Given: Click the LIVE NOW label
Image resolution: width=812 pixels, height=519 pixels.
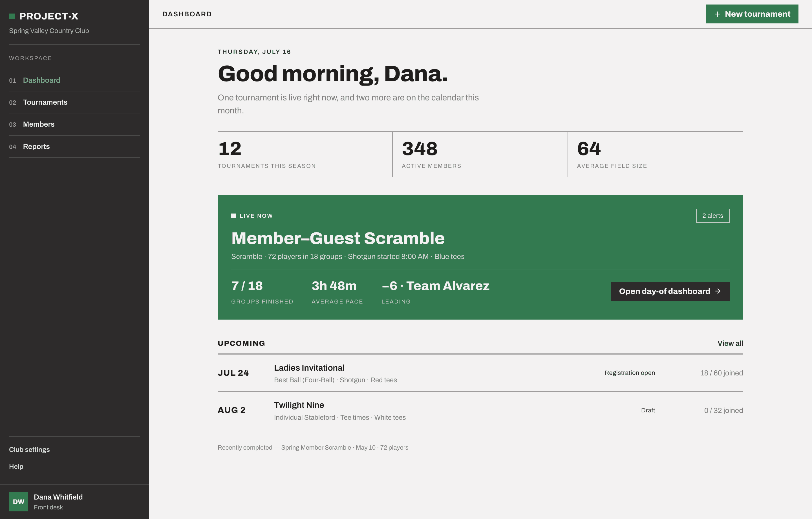Looking at the screenshot, I should (256, 216).
